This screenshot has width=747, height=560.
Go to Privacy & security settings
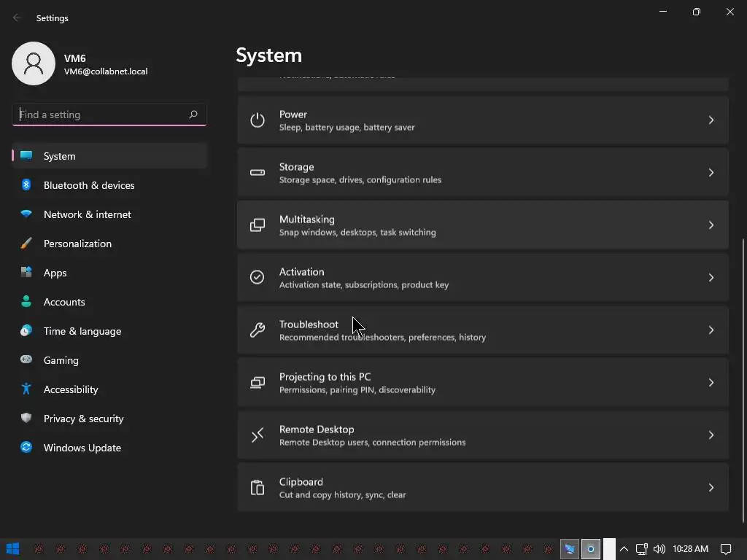tap(84, 419)
